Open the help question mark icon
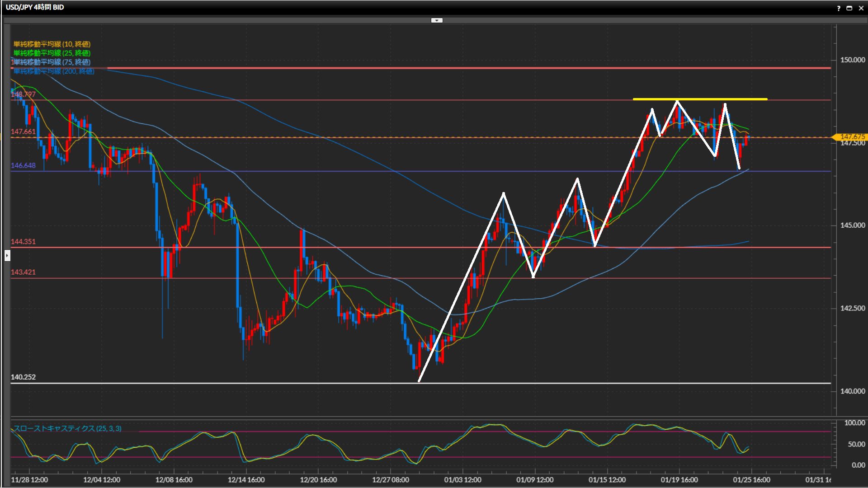This screenshot has width=868, height=488. (839, 8)
